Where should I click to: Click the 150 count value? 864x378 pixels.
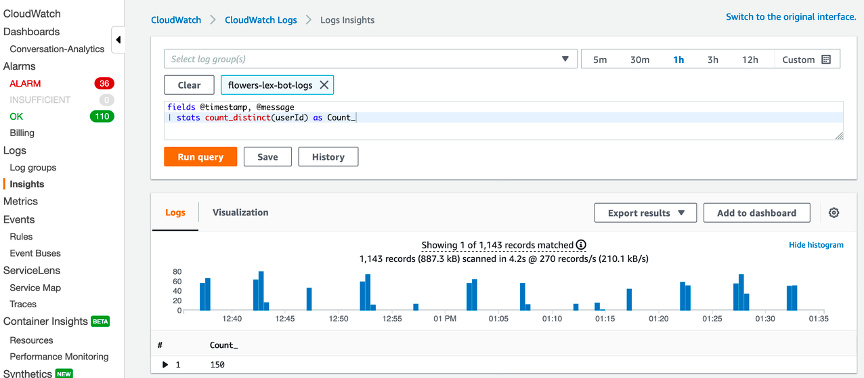(217, 365)
